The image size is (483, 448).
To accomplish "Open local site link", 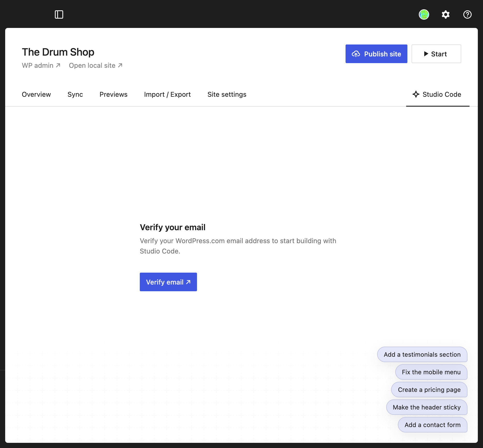I will point(96,65).
